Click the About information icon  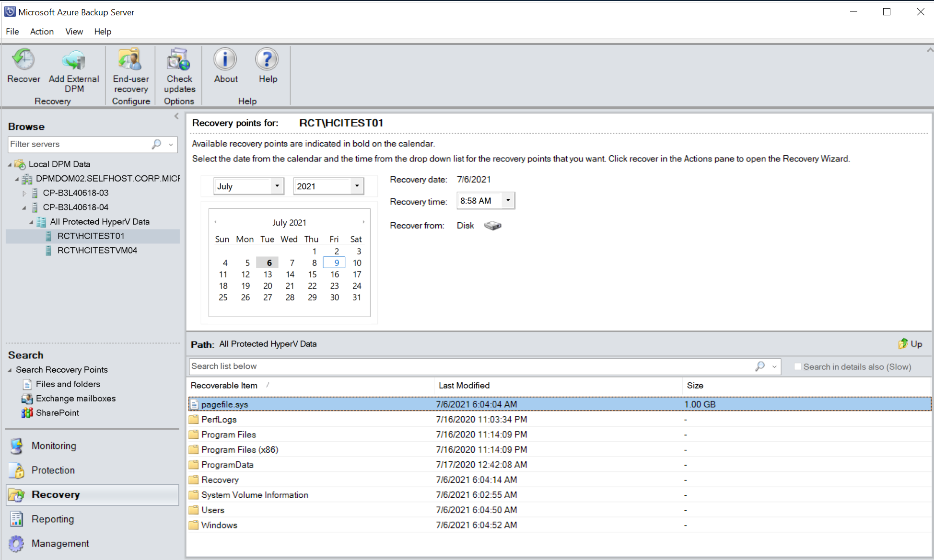224,65
